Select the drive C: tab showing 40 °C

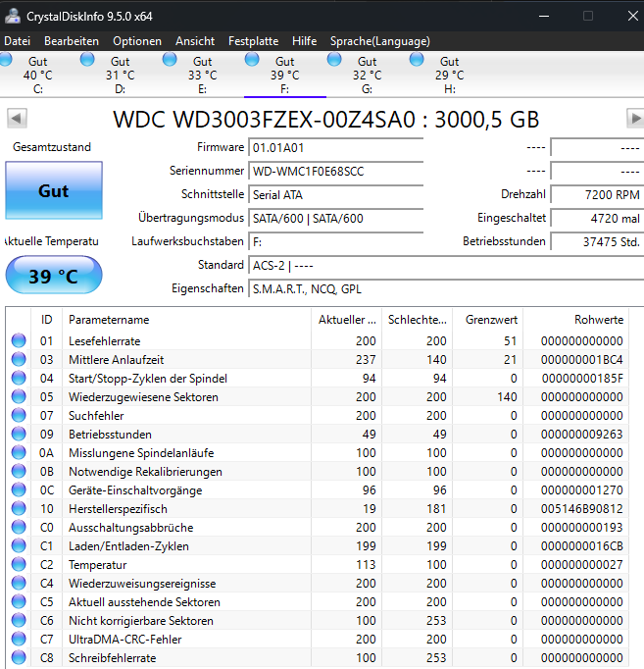(37, 76)
